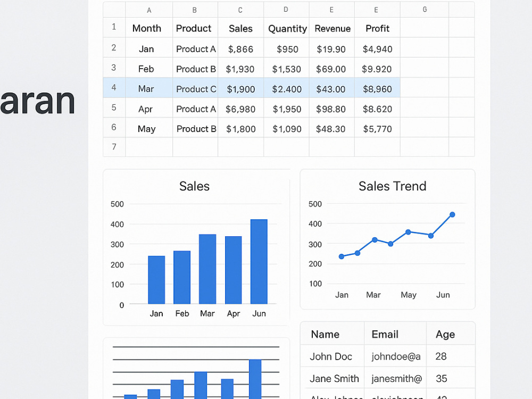This screenshot has width=532, height=399.
Task: Select column B header
Action: point(195,10)
